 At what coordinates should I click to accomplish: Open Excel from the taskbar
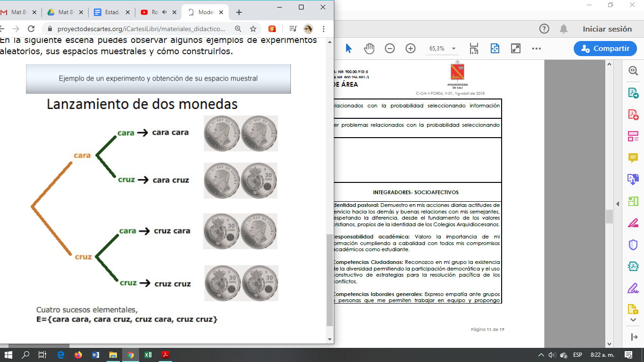(x=148, y=355)
